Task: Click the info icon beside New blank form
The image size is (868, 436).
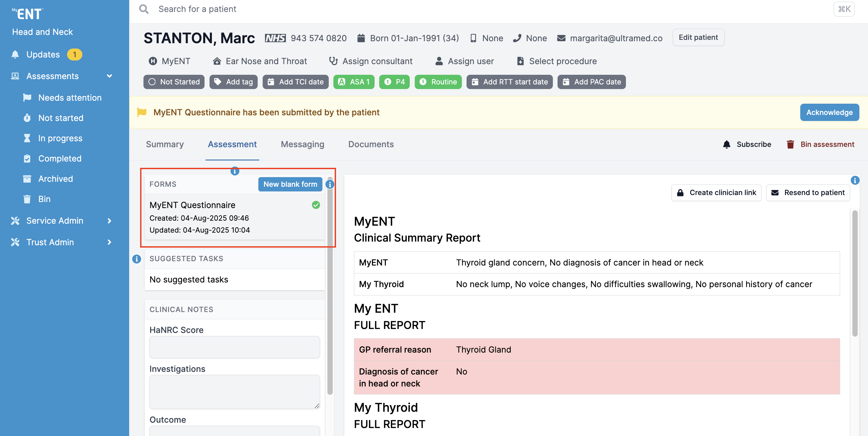Action: point(330,184)
